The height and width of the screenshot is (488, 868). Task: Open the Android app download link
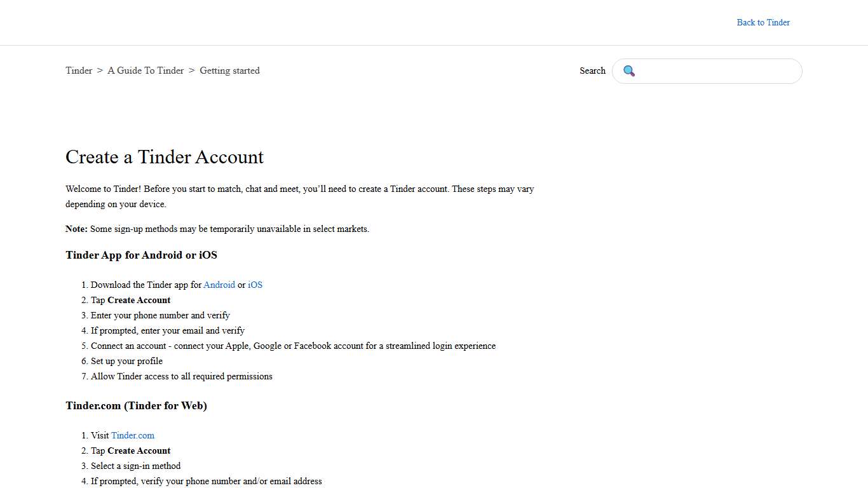219,285
